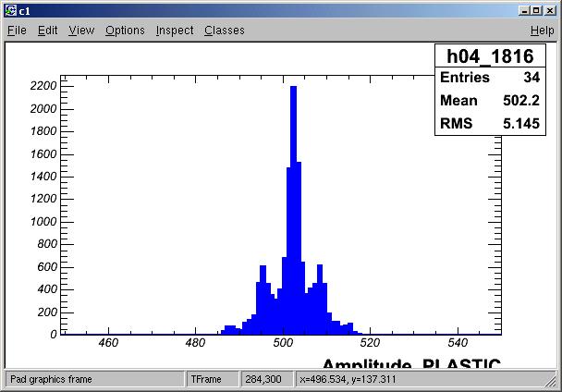562x392 pixels.
Task: Click the Amplitude_PLASTIC axis title
Action: coord(411,363)
